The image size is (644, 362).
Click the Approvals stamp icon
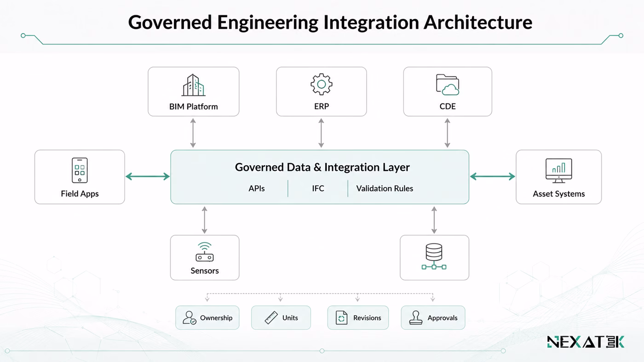click(x=416, y=317)
